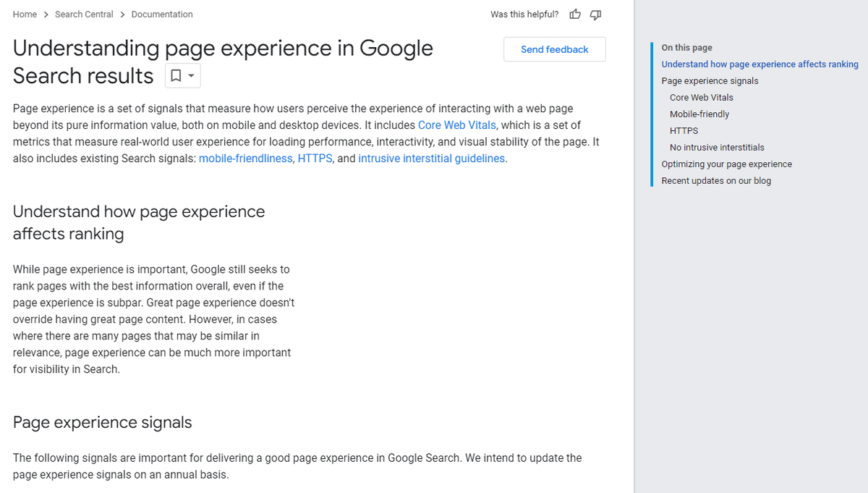Follow the Core Web Vitals link in intro

click(457, 125)
